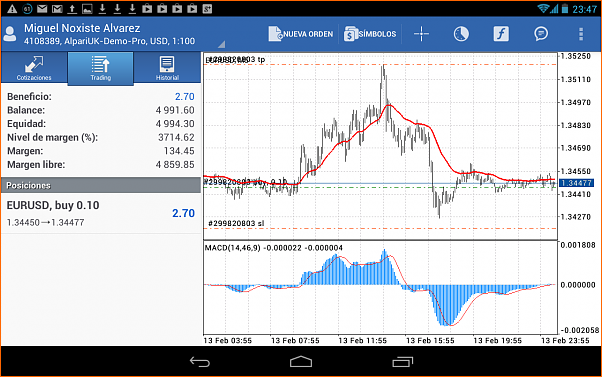Open the chat messages icon
The width and height of the screenshot is (602, 377).
[x=541, y=34]
